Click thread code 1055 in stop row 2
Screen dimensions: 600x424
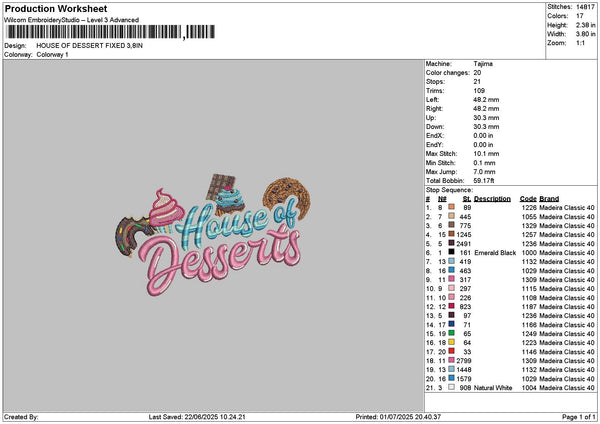(x=529, y=217)
